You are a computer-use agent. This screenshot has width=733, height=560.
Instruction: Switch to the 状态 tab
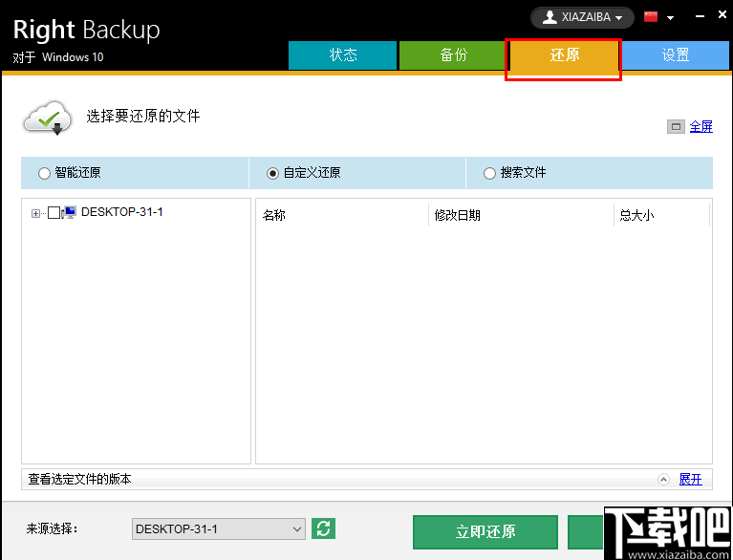[343, 55]
